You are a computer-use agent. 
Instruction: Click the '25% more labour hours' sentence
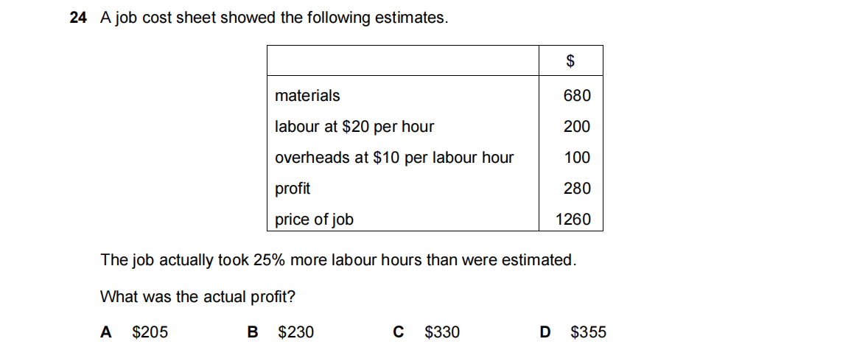[337, 260]
